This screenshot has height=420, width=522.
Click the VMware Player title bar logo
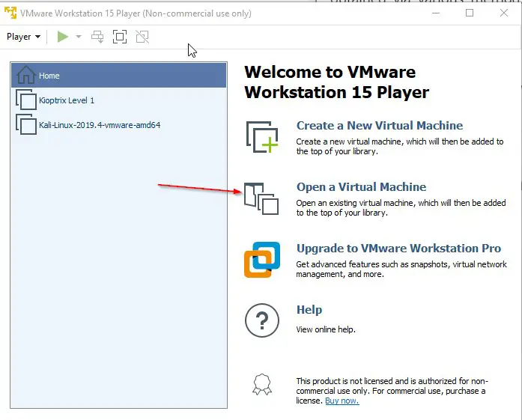(10, 13)
